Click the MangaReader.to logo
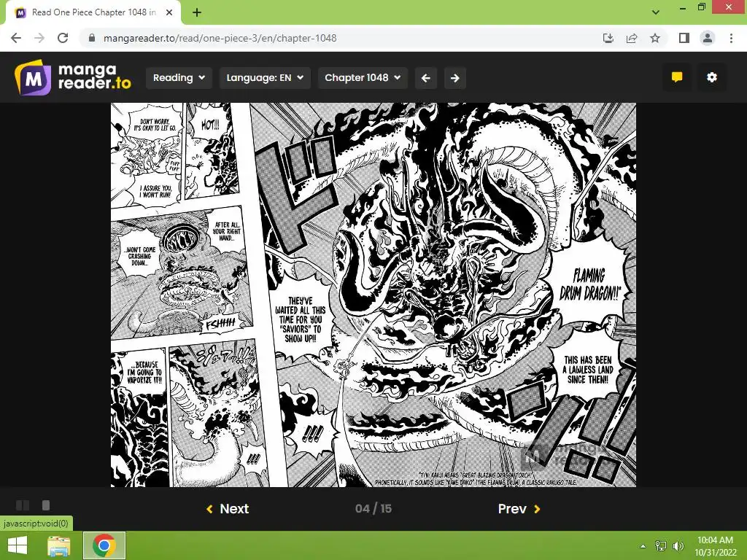Screen dimensions: 747x560 click(x=73, y=77)
